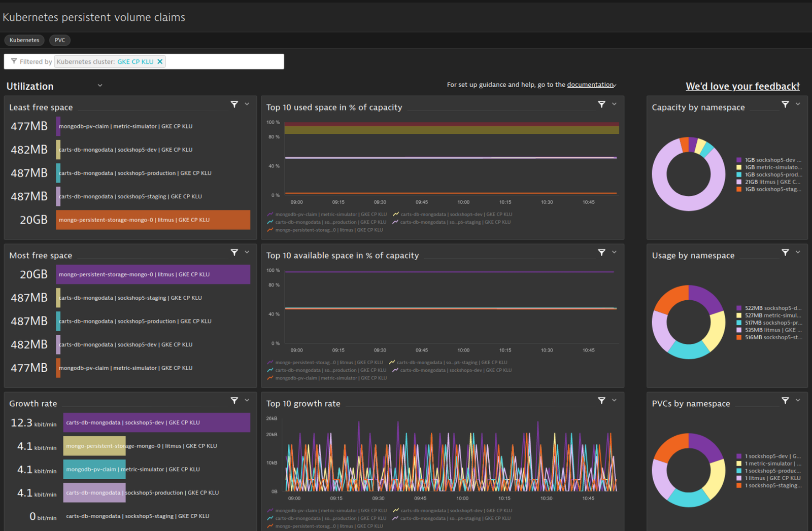Image resolution: width=812 pixels, height=531 pixels.
Task: Click the orange 20GB litmus bar in Least free space
Action: [153, 220]
